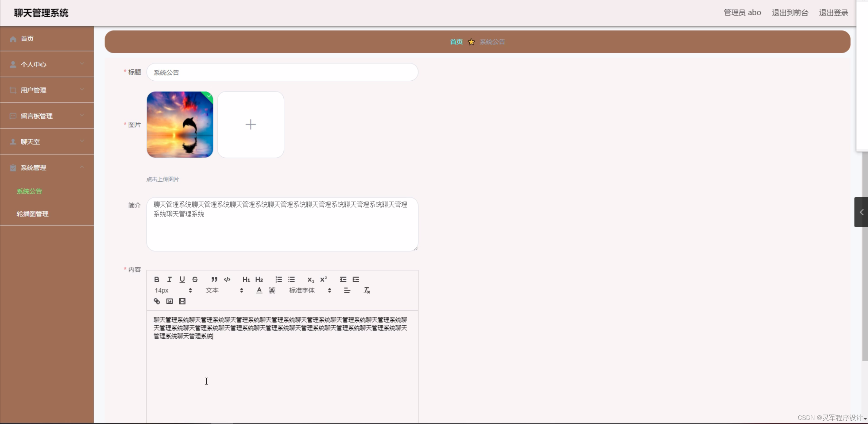
Task: Open the text color picker
Action: [x=259, y=290]
